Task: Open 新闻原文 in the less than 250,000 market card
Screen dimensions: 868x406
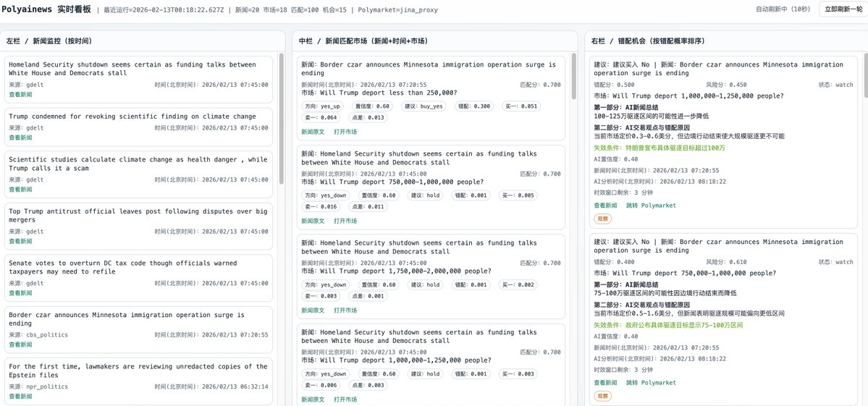Action: (x=313, y=132)
